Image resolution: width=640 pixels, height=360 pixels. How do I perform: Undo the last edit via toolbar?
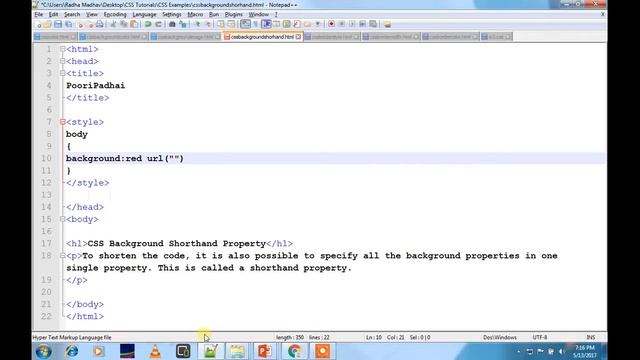click(148, 24)
